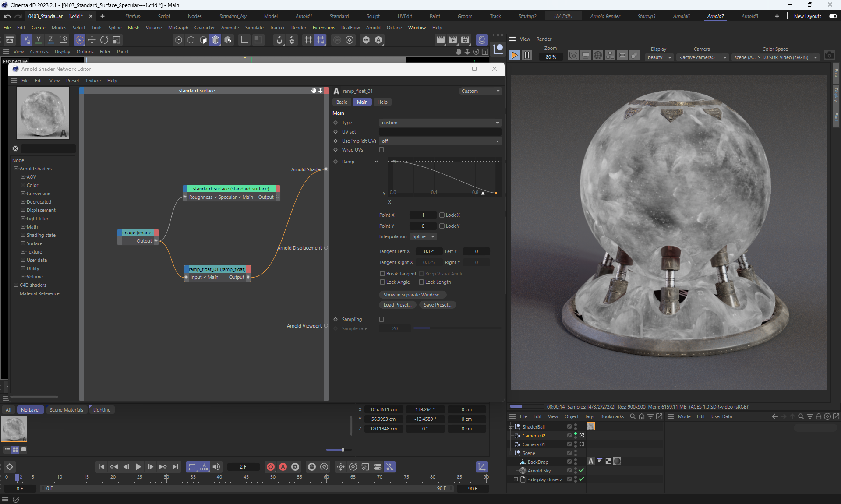Viewport: 841px width, 504px height.
Task: Open the Simulate menu
Action: (x=254, y=28)
